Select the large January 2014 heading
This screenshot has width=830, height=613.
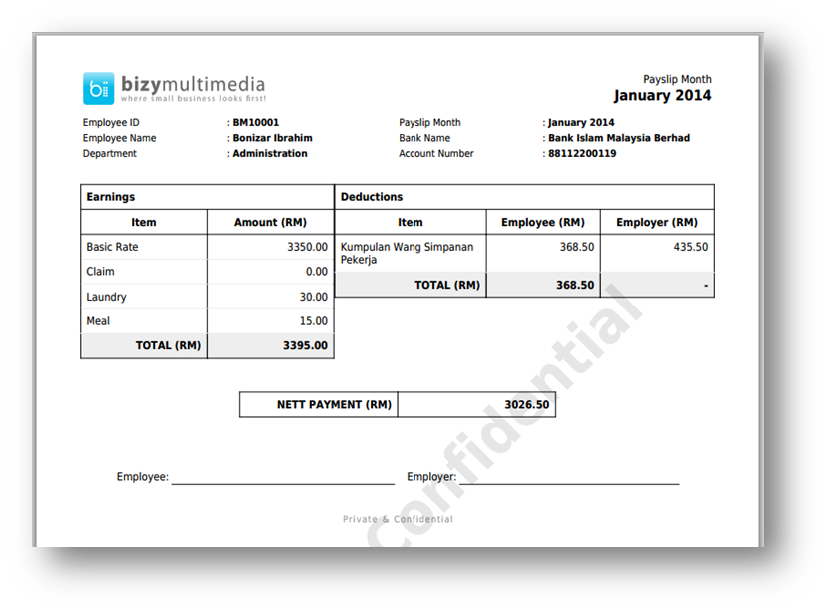(x=662, y=96)
